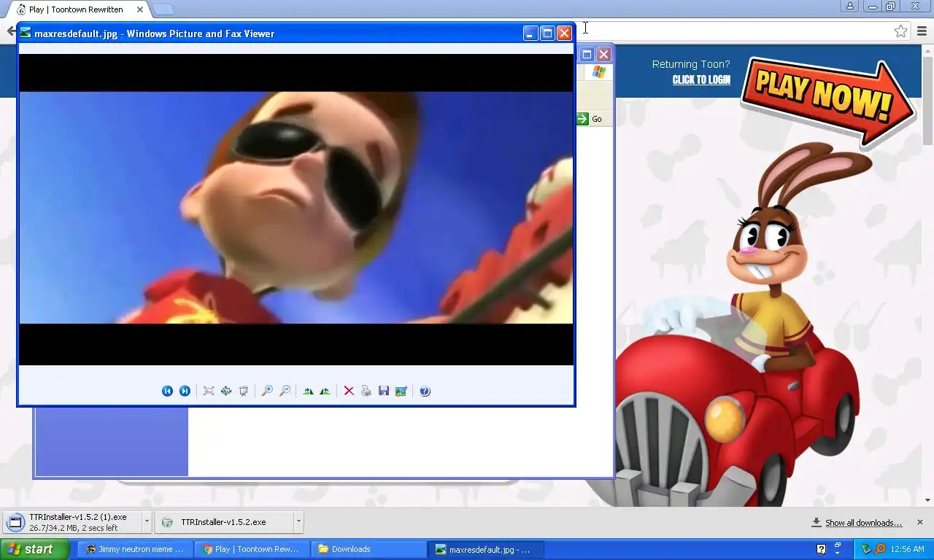This screenshot has height=560, width=934.
Task: Zoom out of the picture
Action: pos(285,391)
